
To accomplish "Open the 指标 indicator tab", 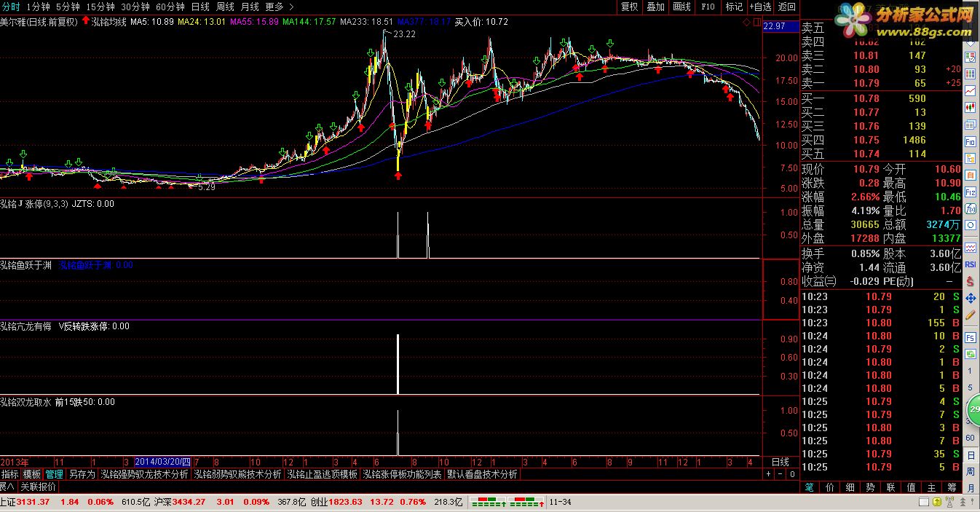I will 10,474.
